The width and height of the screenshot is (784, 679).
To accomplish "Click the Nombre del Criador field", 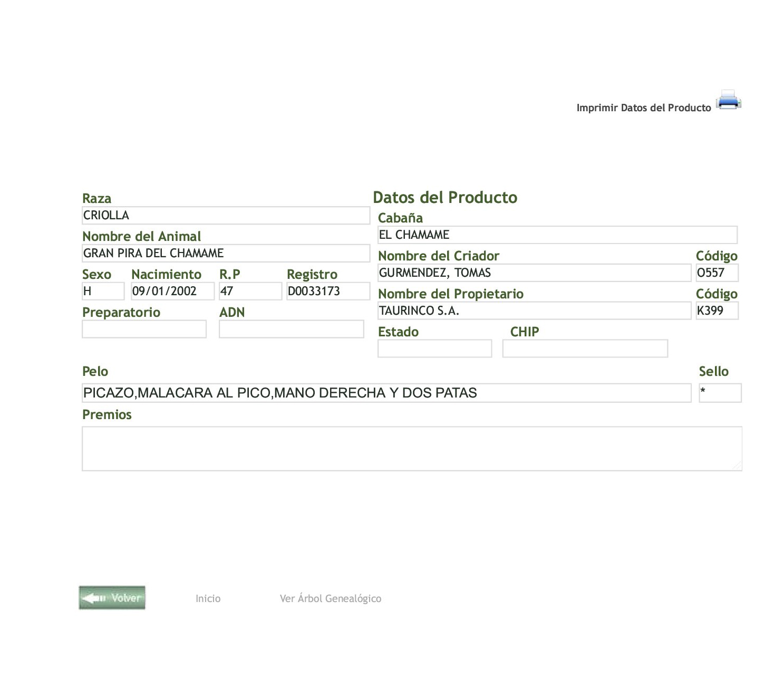I will (x=534, y=273).
